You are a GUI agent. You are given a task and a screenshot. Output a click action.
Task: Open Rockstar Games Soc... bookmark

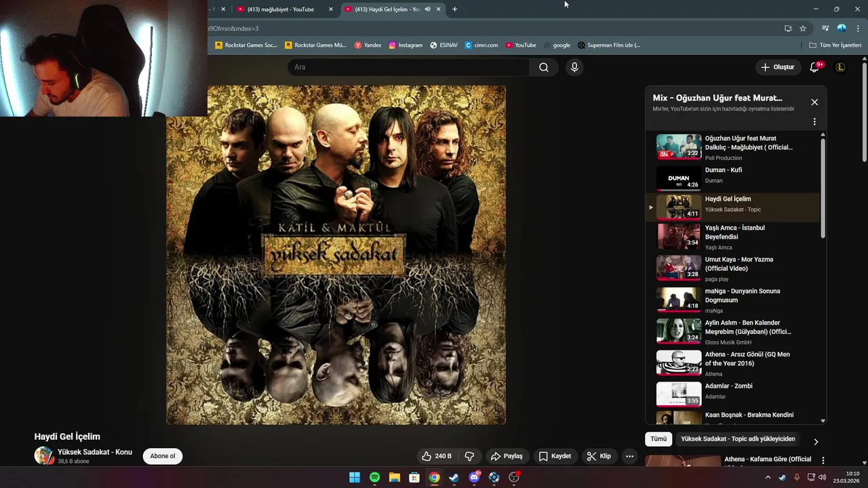(x=246, y=45)
